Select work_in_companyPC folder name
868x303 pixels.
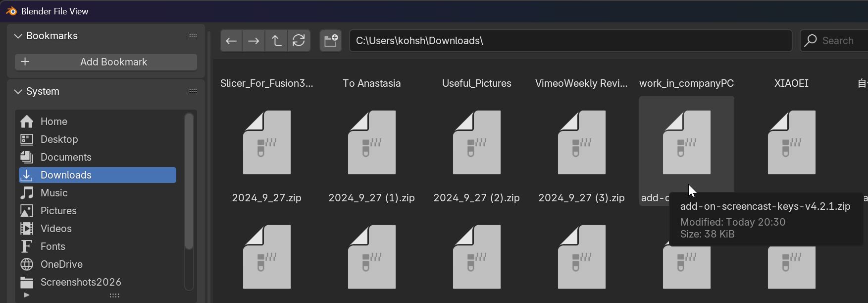click(687, 83)
